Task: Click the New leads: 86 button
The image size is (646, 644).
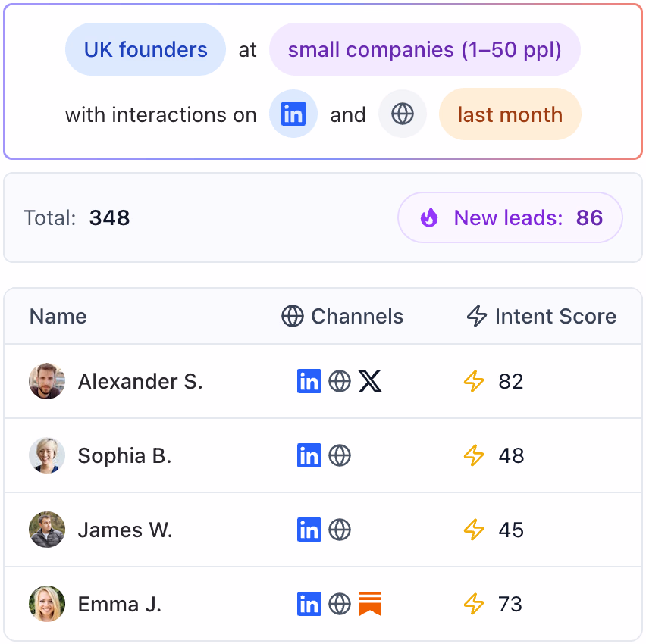Action: coord(510,218)
